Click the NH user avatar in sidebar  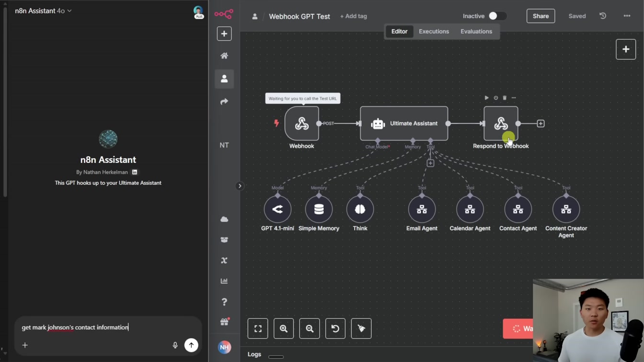pos(224,347)
